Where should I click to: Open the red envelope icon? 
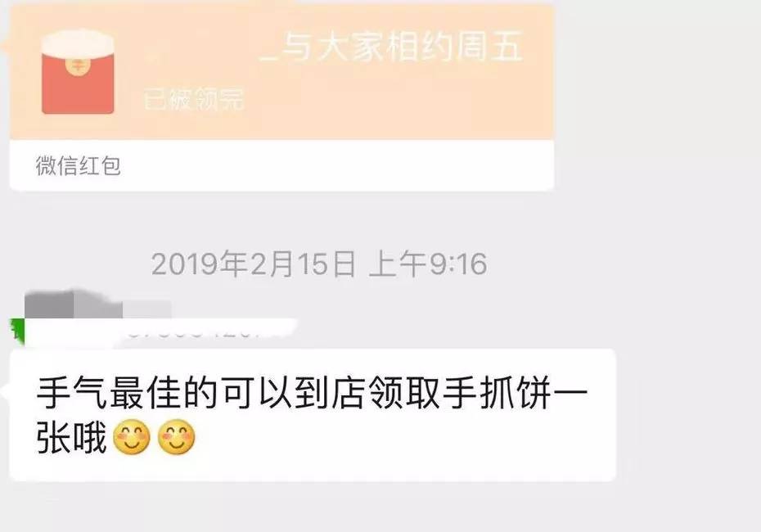(78, 72)
